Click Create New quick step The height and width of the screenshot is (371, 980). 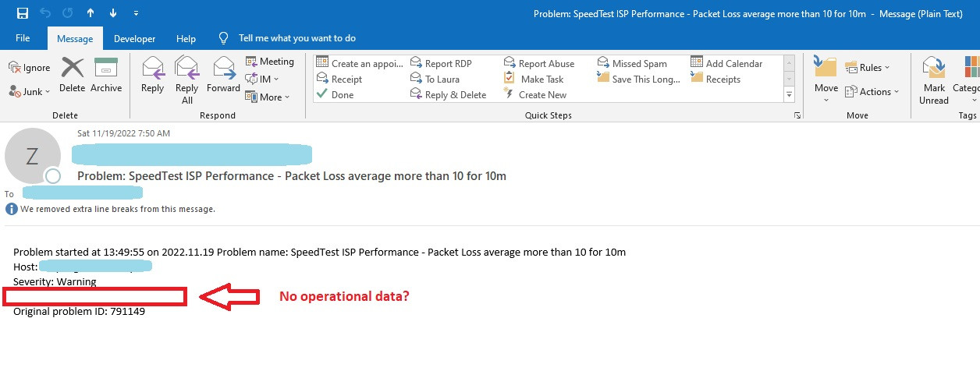click(x=535, y=94)
